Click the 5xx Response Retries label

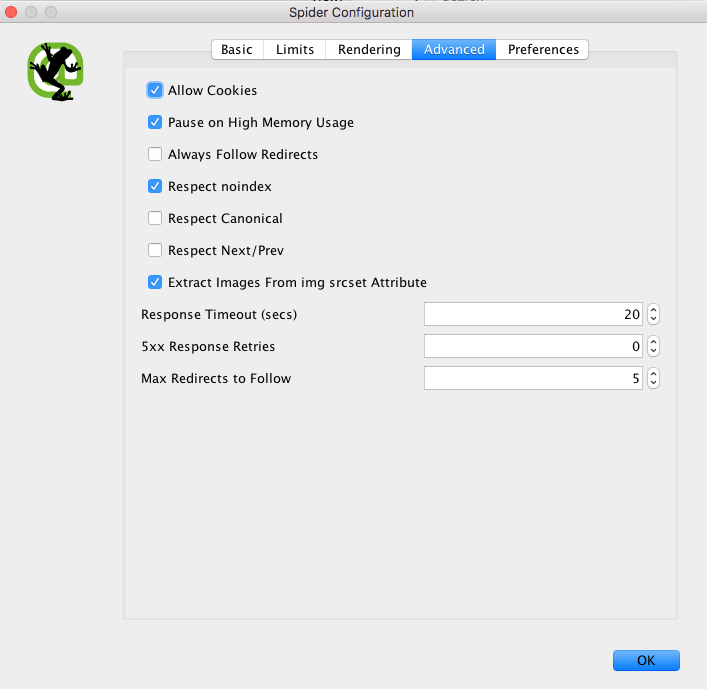coord(208,346)
